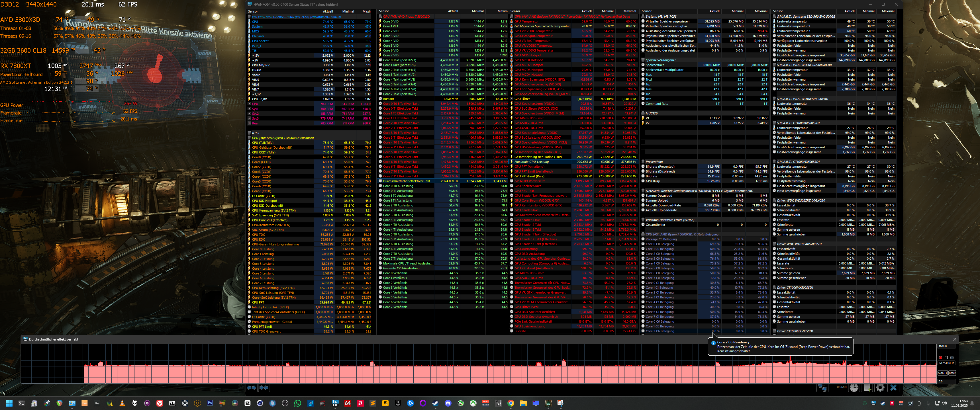The image size is (980, 410).
Task: Click the Auto Fit button in the graph window
Action: (942, 373)
